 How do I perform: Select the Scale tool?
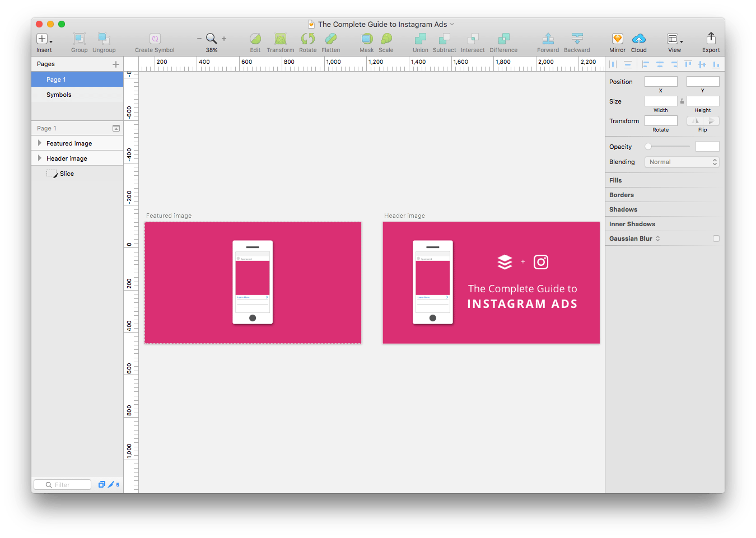[386, 39]
